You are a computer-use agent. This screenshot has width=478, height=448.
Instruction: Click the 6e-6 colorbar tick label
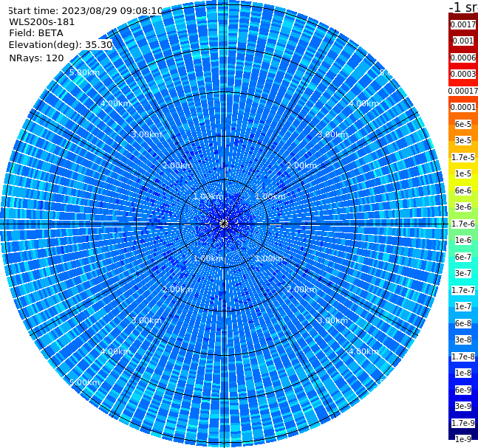pyautogui.click(x=462, y=190)
